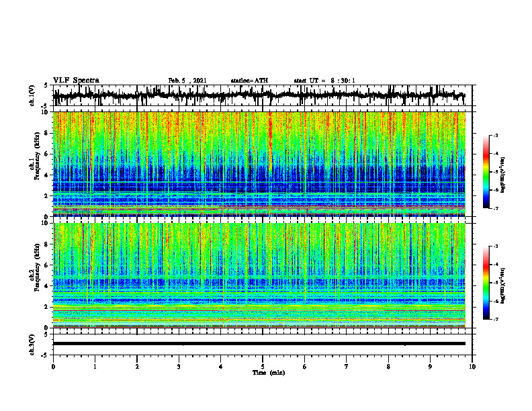This screenshot has width=532, height=411.
Task: Click the "-7" tick on ch.1 color bar
Action: click(x=496, y=208)
